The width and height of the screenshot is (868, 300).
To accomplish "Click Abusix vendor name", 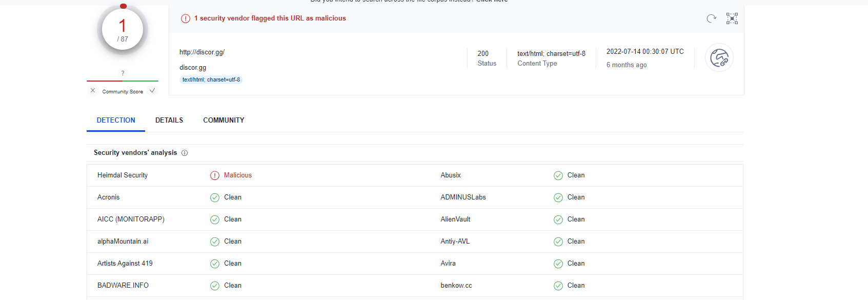I will coord(451,175).
